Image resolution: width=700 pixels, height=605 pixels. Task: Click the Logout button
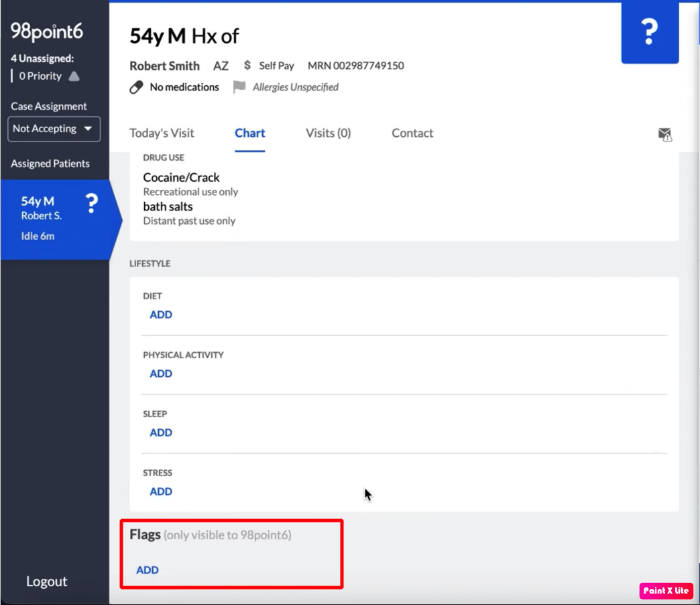coord(46,582)
